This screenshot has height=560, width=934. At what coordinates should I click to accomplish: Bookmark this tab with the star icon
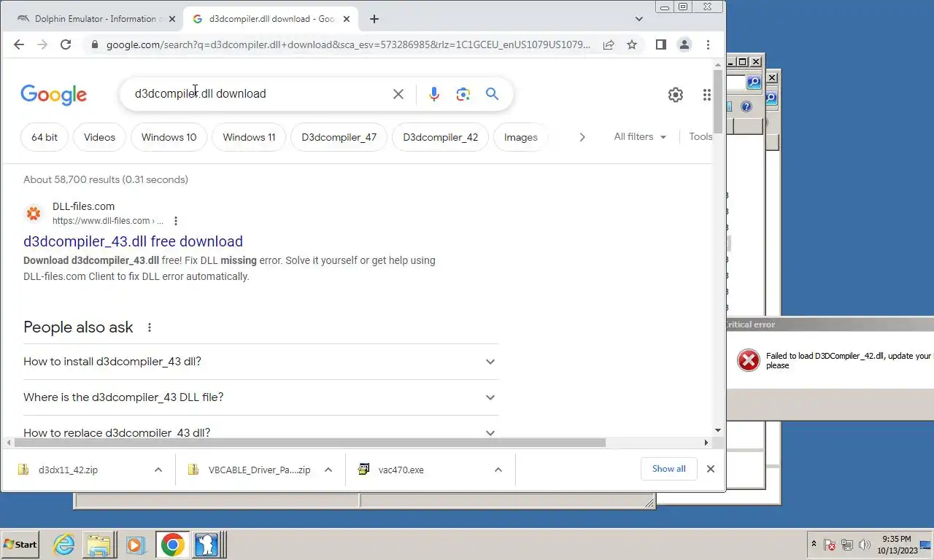(632, 44)
